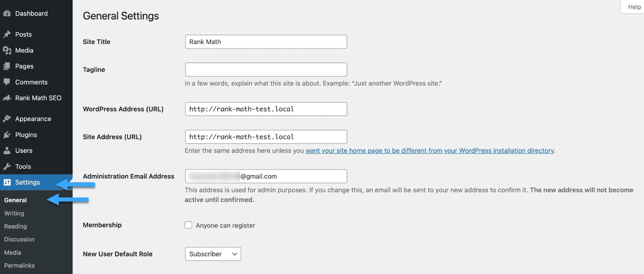The image size is (644, 274).
Task: Expand the Help tab at top right
Action: [634, 7]
